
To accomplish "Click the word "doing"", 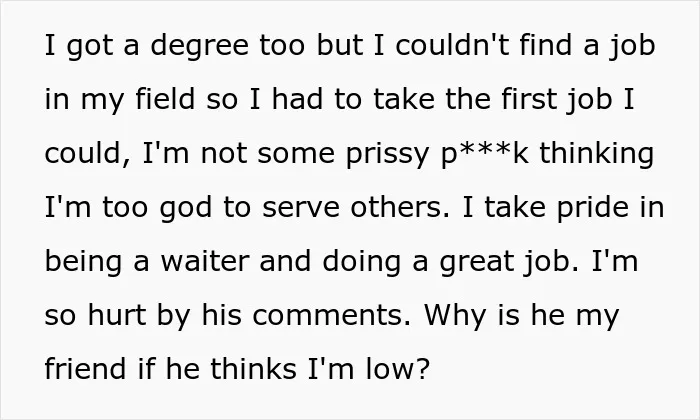I will pos(362,263).
